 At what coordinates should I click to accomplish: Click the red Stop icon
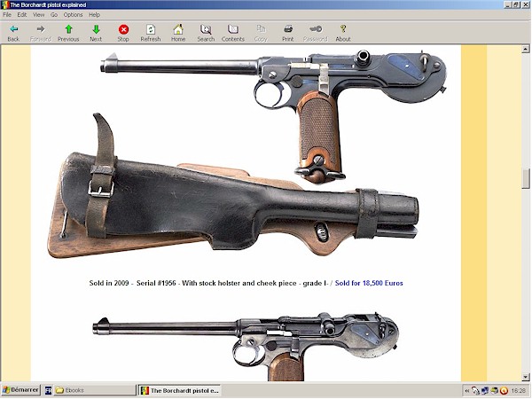click(x=123, y=29)
